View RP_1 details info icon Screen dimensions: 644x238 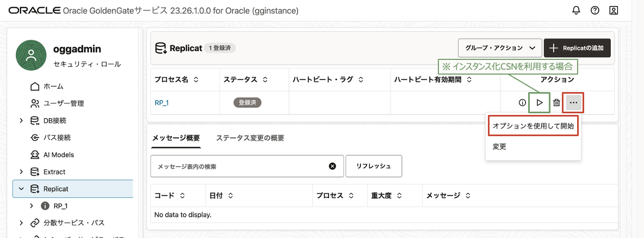[522, 103]
